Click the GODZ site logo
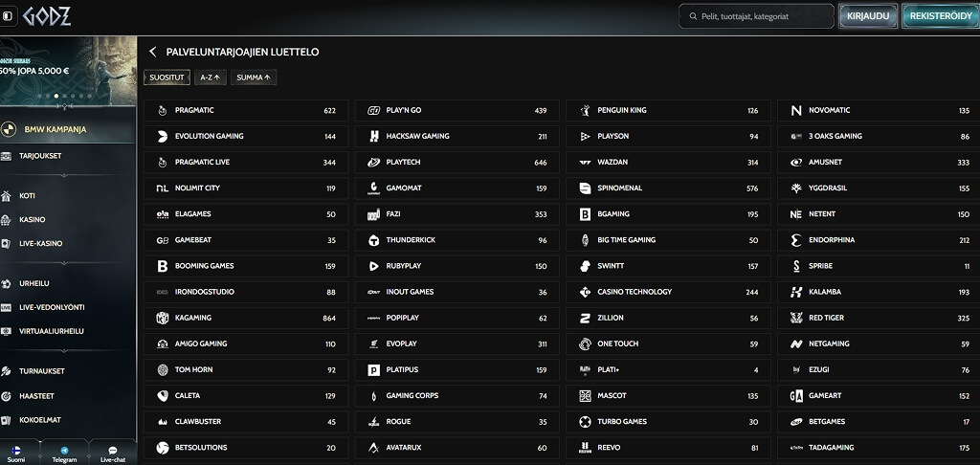Screen dimensions: 980x465 47,16
